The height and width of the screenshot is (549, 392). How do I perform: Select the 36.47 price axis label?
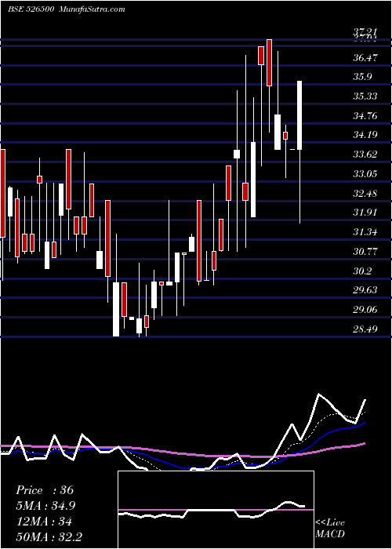(x=365, y=57)
